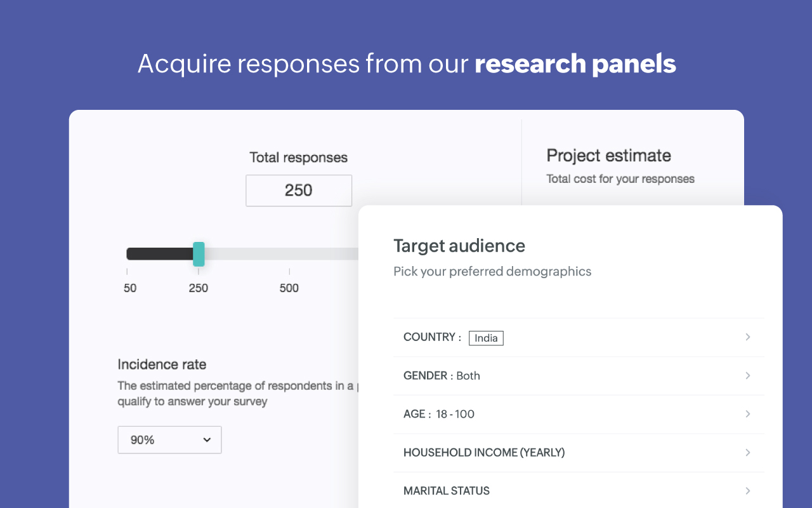Expand the COUNTRY row chevron
The height and width of the screenshot is (508, 812).
coord(748,337)
